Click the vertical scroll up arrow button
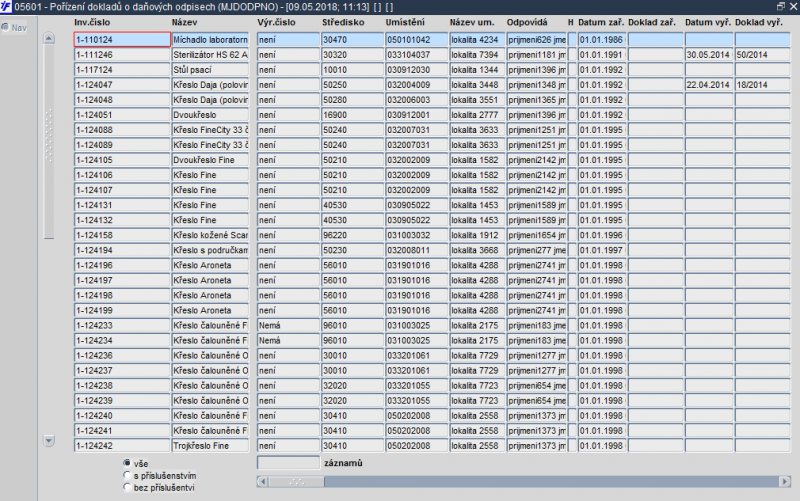 [49, 38]
